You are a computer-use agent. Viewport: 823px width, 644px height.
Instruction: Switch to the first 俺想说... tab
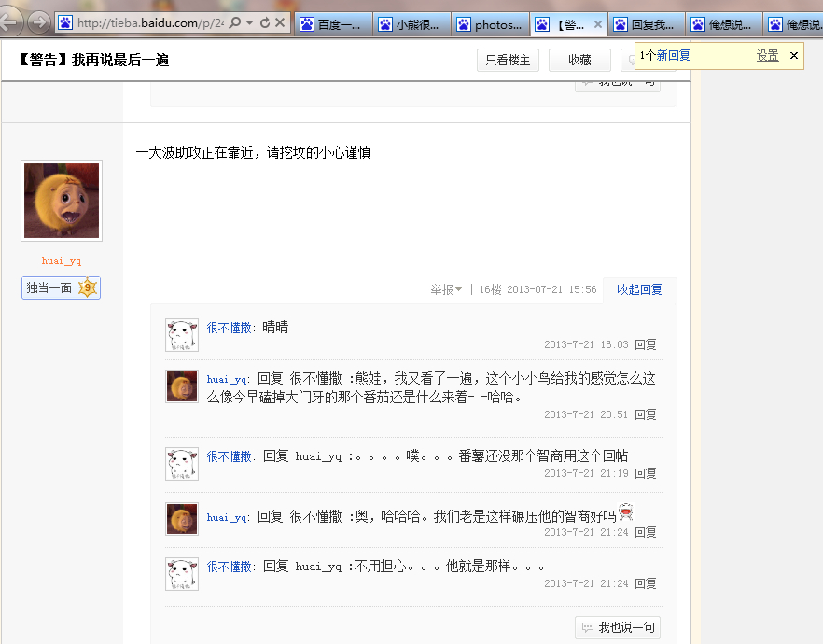click(724, 24)
